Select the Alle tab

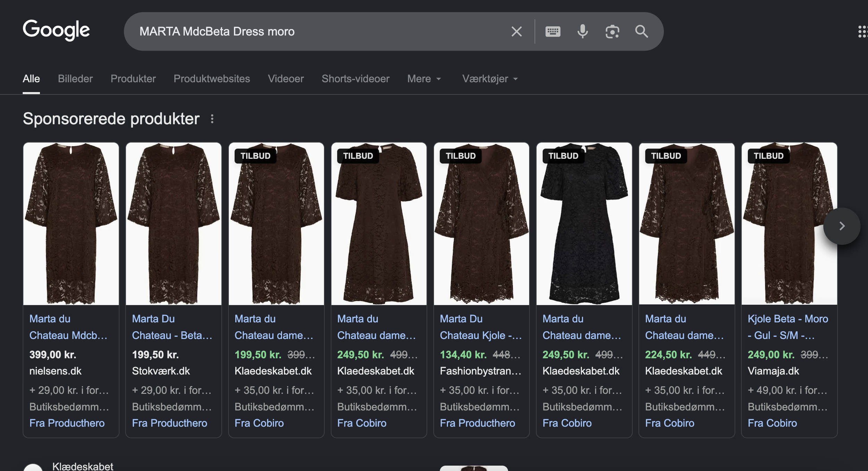point(31,79)
